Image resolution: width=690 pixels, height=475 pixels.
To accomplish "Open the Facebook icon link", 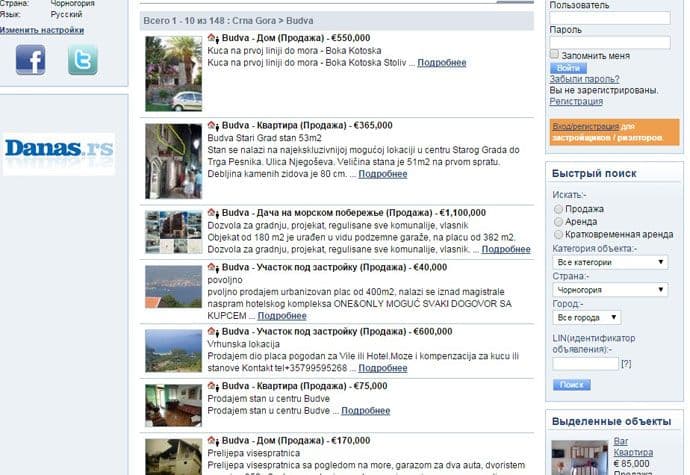I will point(30,59).
